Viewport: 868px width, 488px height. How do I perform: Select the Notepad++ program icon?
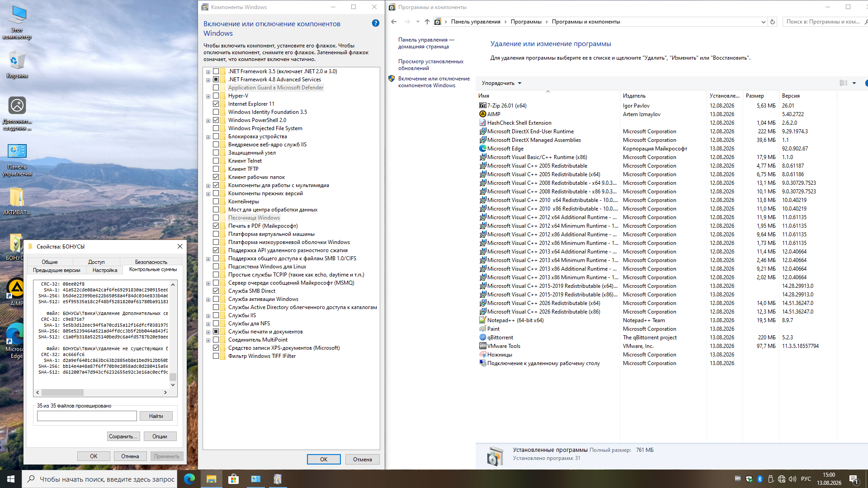(x=482, y=320)
